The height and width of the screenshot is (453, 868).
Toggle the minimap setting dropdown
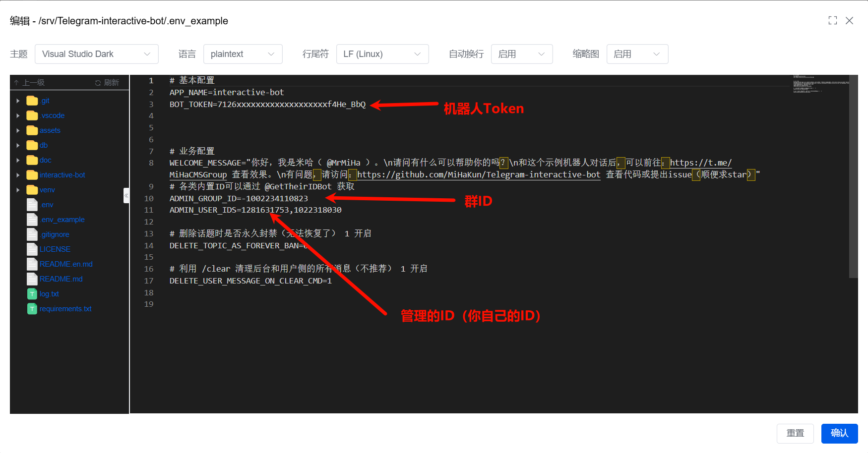(637, 54)
